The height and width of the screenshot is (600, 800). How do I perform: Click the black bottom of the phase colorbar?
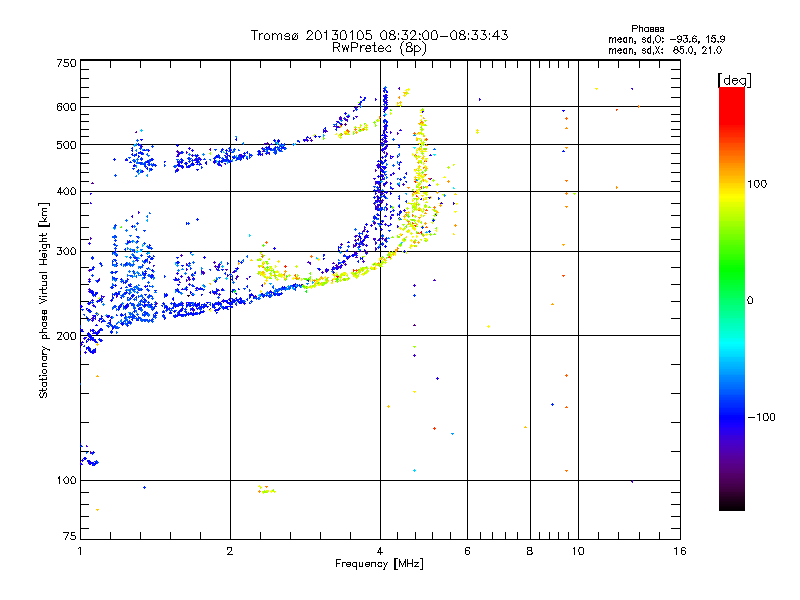click(732, 503)
